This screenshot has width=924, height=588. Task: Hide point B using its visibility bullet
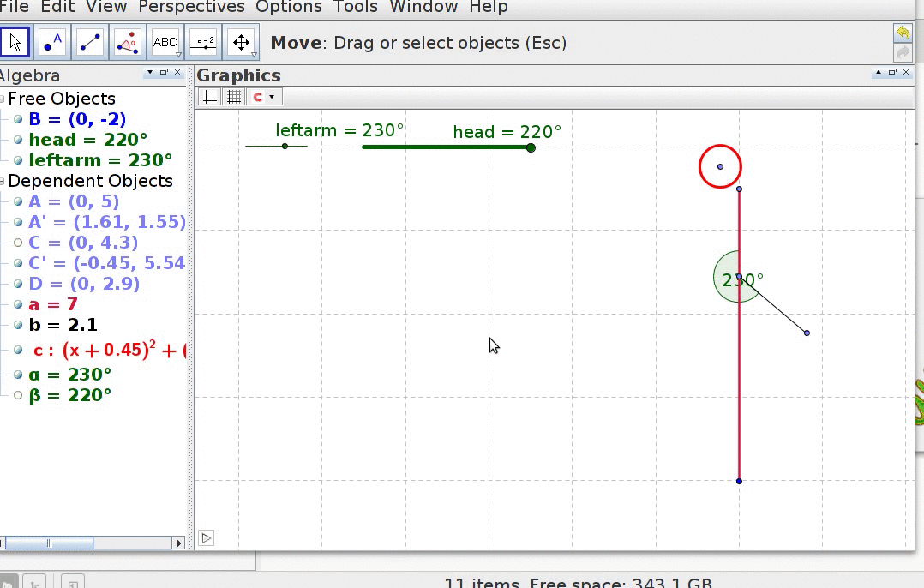click(x=18, y=119)
